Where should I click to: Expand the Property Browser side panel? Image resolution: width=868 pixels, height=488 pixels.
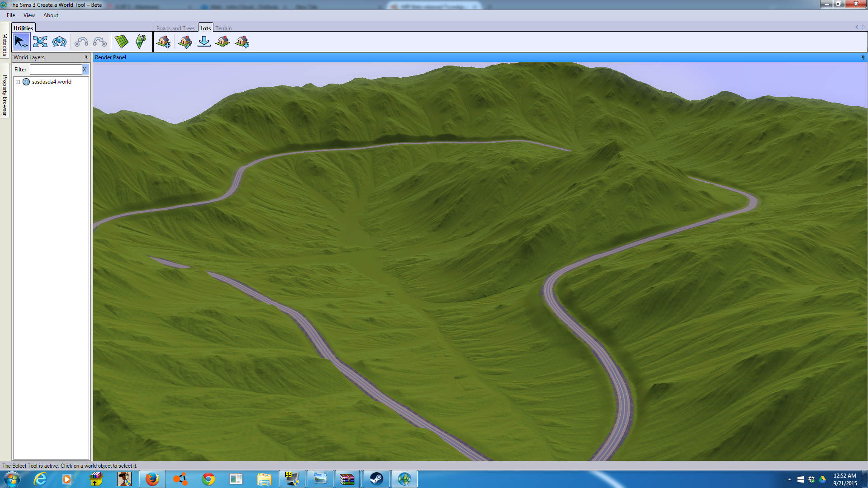click(x=5, y=95)
